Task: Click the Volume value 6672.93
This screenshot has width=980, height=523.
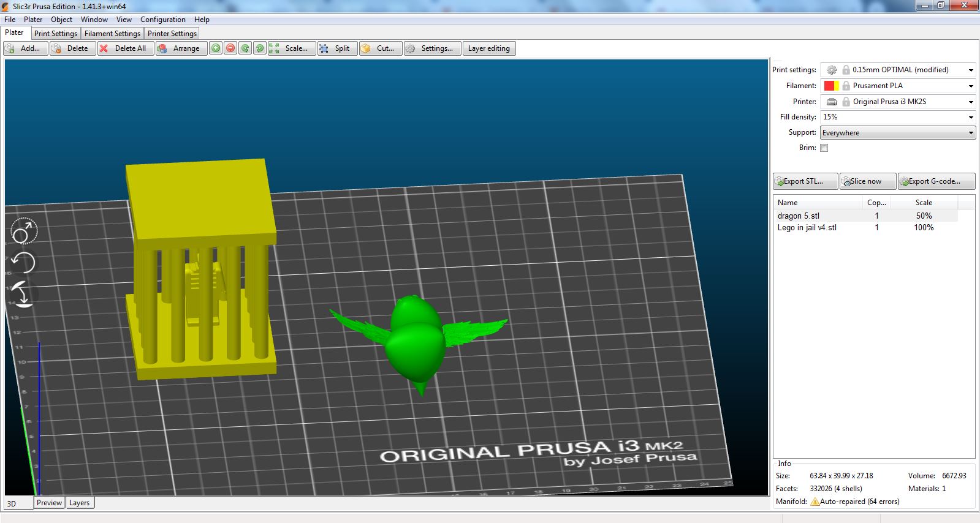Action: point(954,476)
